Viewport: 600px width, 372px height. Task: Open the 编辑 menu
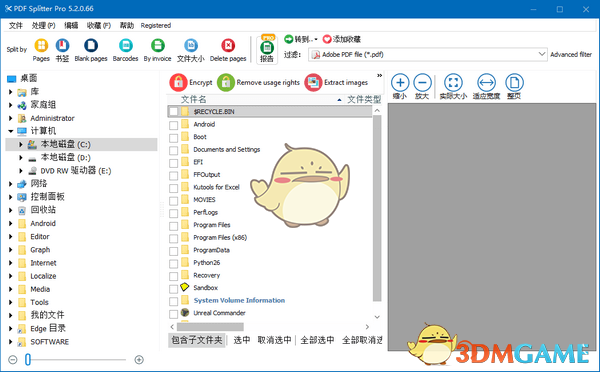point(71,26)
